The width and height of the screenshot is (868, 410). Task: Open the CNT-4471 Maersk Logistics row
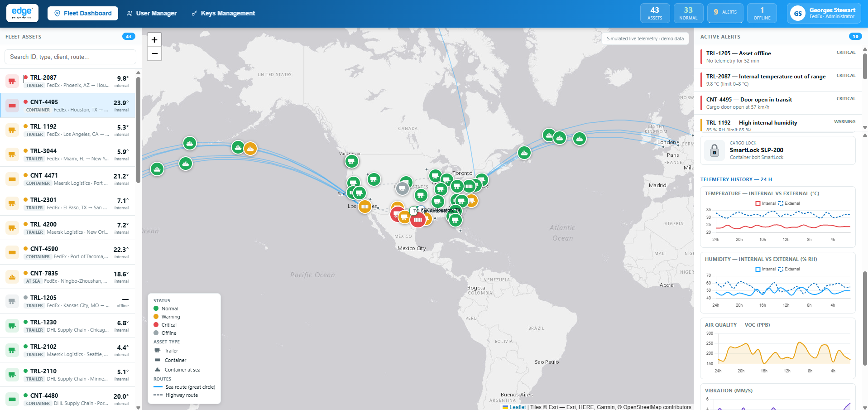coord(68,179)
